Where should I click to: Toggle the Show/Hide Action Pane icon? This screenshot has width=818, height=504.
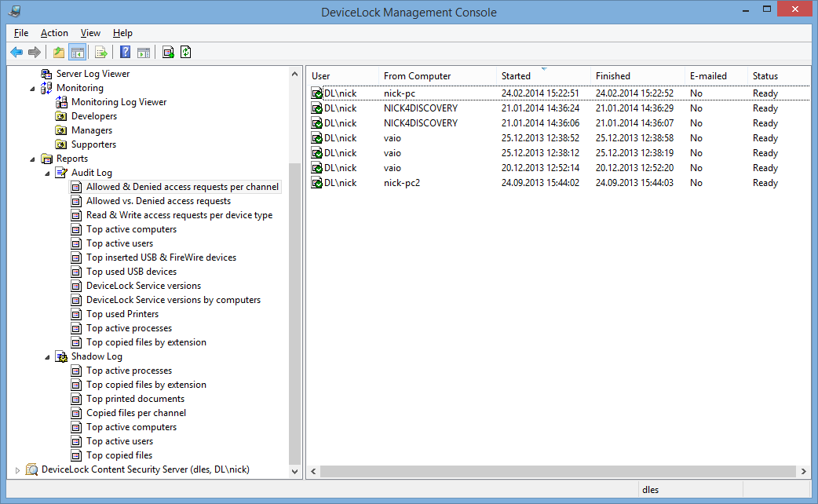click(x=144, y=52)
